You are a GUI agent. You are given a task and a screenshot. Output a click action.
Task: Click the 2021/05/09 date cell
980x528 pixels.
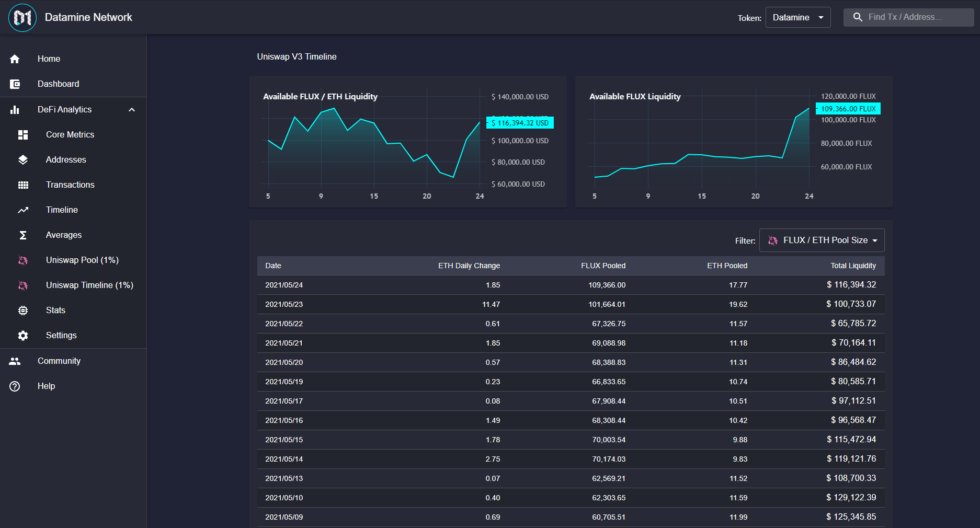point(284,518)
